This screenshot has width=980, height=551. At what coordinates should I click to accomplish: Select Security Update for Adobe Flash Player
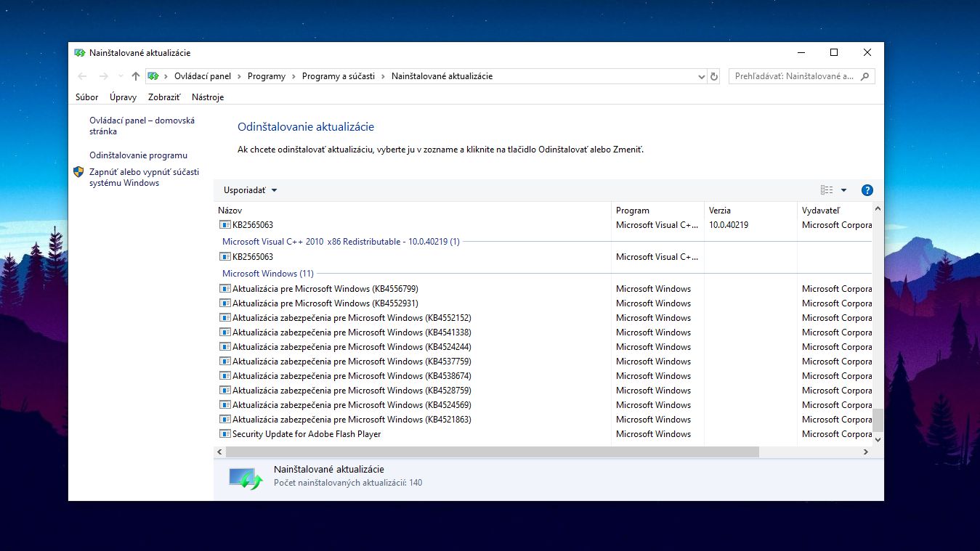[x=543, y=434]
